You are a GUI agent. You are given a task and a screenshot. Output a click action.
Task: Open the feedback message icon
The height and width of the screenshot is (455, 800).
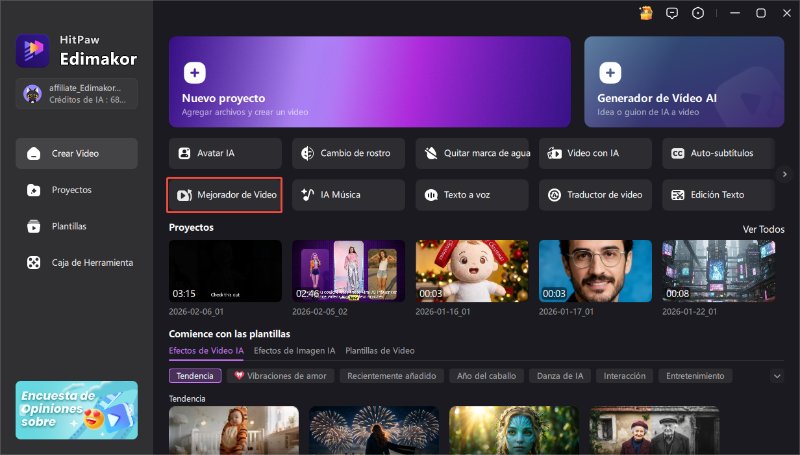tap(672, 13)
